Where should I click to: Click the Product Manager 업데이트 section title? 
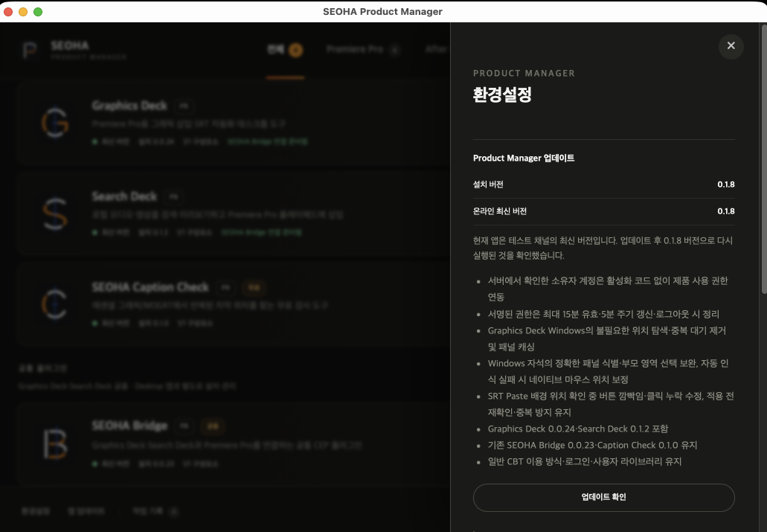click(524, 158)
